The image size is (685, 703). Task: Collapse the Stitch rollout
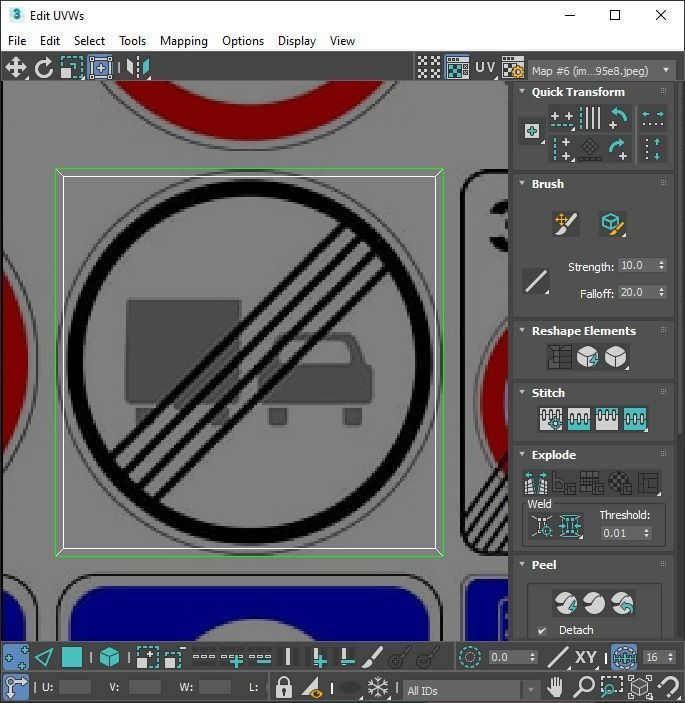[x=522, y=392]
